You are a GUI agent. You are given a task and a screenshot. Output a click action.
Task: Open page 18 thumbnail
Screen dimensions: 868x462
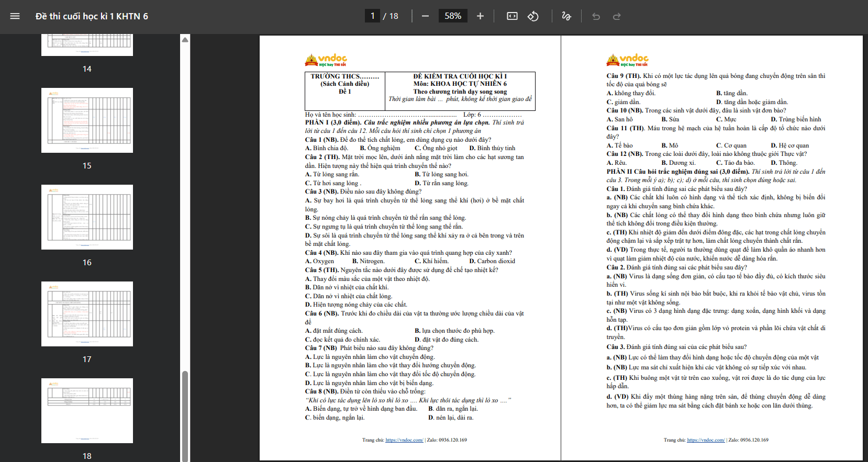click(x=87, y=411)
